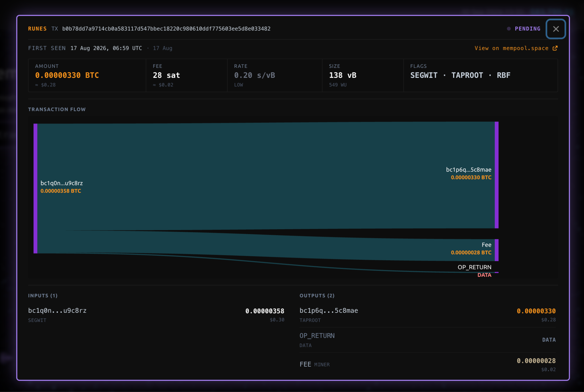Screen dimensions: 584x392
Task: Click bc1p6q...5c8mae label in the flow diagram
Action: coord(469,170)
